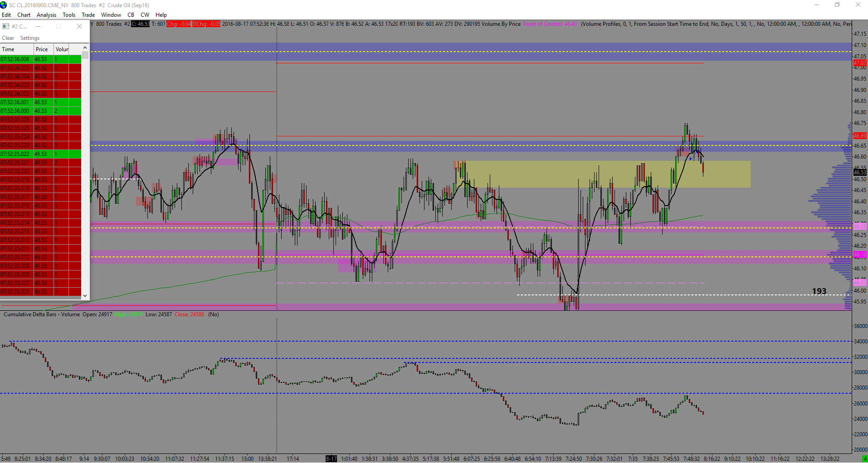The width and height of the screenshot is (868, 463).
Task: Click the Sierra Chart globe icon in title bar
Action: pos(4,5)
